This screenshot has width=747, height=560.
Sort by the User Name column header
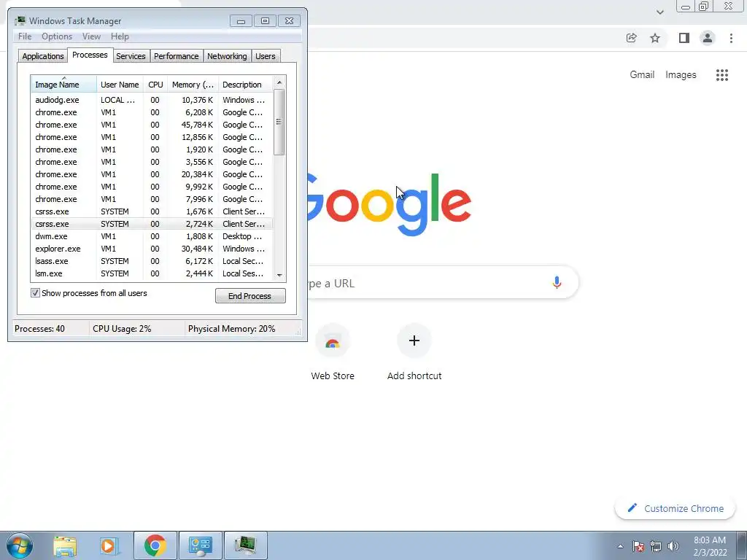point(120,85)
